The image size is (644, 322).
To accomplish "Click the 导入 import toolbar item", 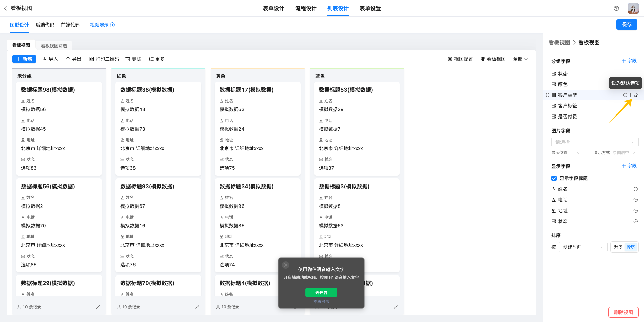I will (50, 59).
